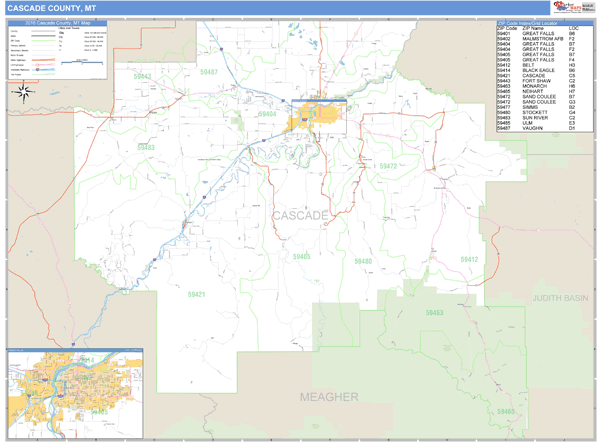600x442 pixels.
Task: Click the large CASCADE county name on map
Action: [300, 216]
